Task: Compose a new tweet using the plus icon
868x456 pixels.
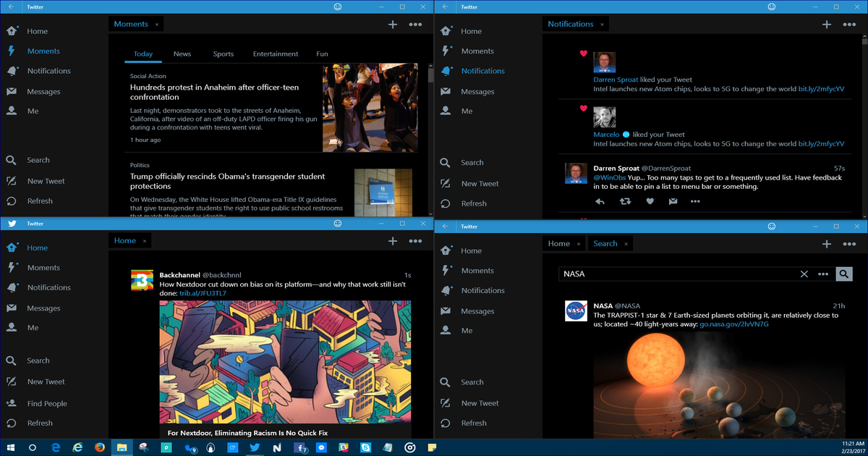Action: 393,24
